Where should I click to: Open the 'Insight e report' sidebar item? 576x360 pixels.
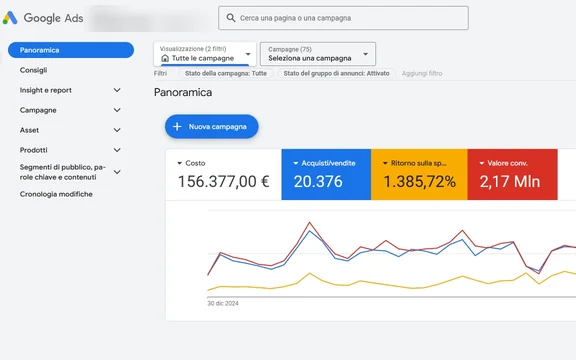[46, 90]
